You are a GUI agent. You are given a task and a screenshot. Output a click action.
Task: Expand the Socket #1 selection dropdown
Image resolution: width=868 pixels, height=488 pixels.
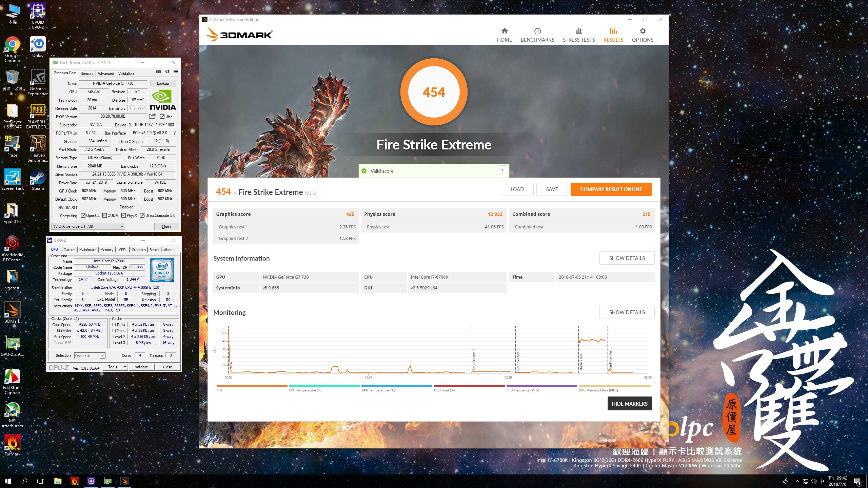click(x=102, y=356)
